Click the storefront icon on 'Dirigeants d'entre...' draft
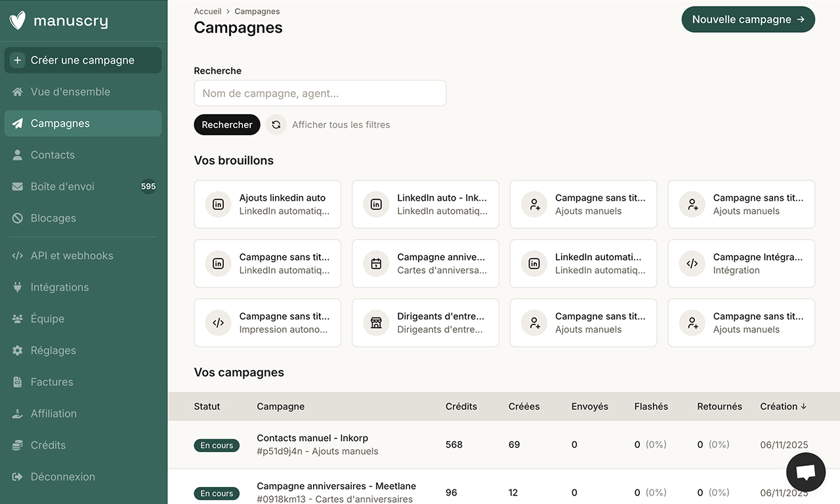The height and width of the screenshot is (504, 840). tap(375, 322)
